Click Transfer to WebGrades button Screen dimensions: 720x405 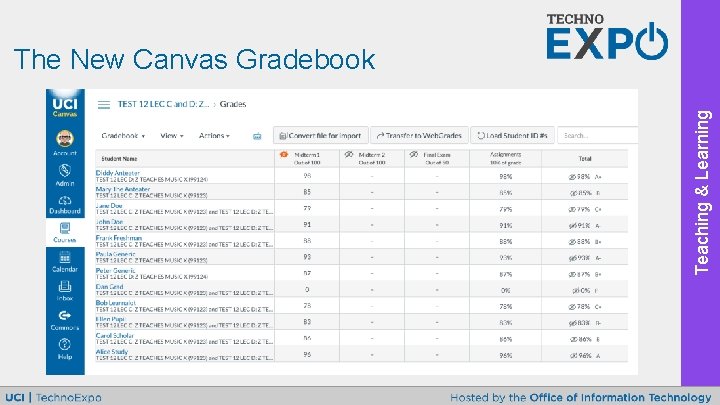(x=419, y=135)
